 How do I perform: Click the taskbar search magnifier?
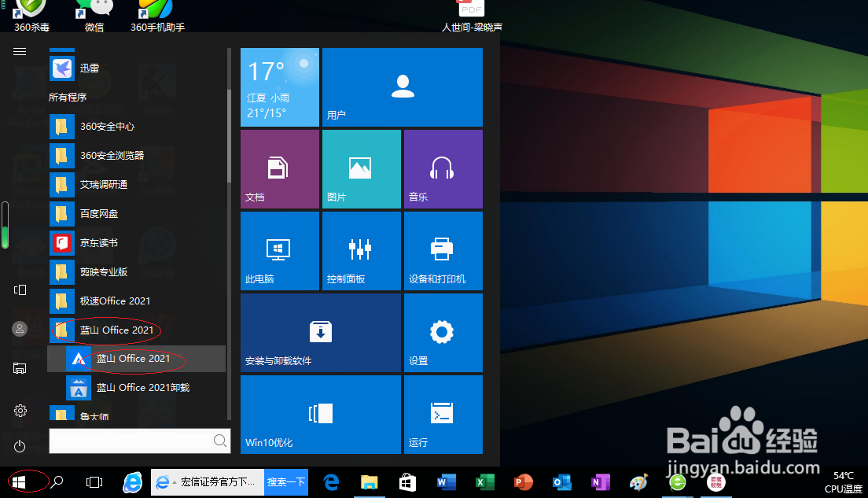tap(57, 482)
